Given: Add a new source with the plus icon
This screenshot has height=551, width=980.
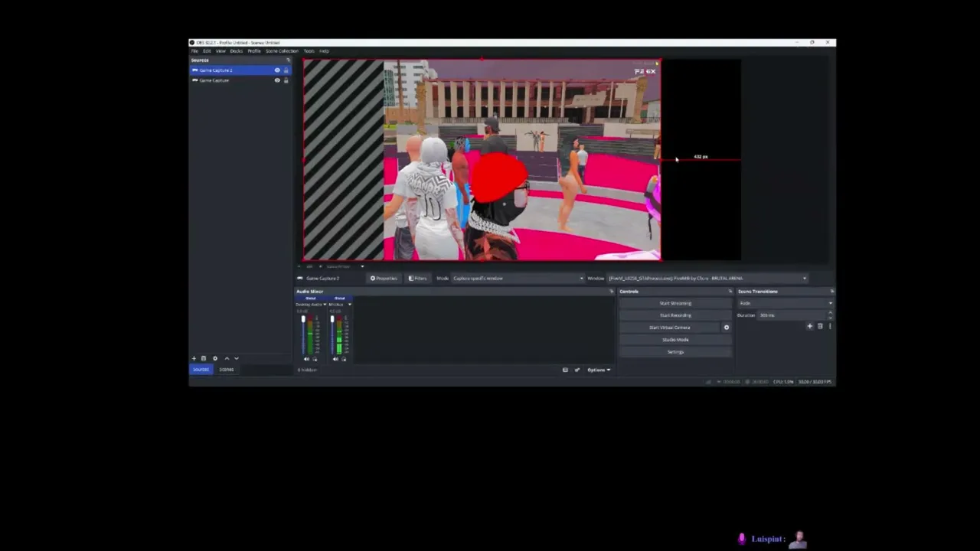Looking at the screenshot, I should [194, 358].
